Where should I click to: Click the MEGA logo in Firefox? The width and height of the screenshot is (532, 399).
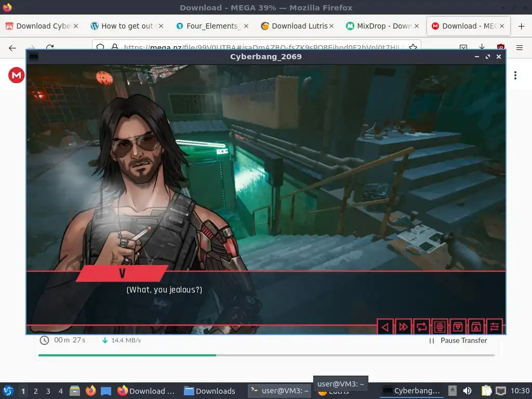[16, 75]
